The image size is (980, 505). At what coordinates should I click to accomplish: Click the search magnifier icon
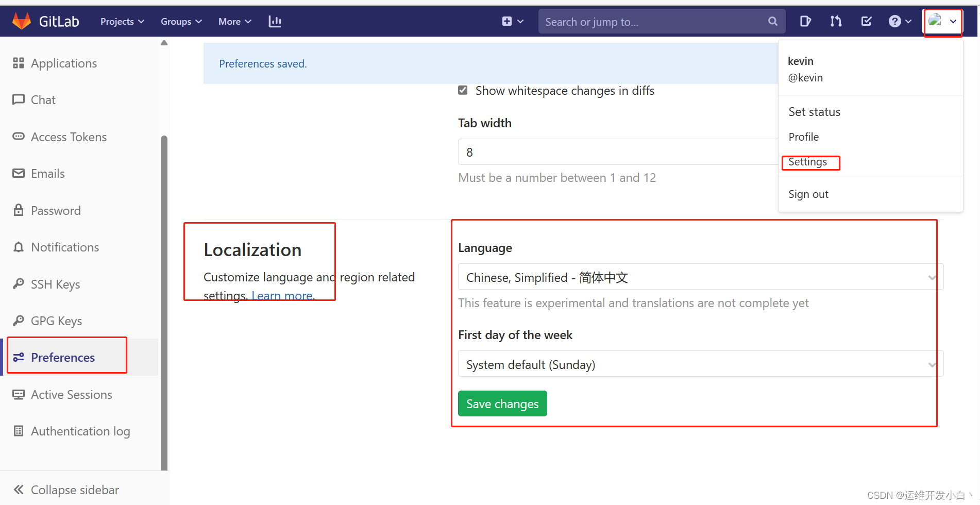pyautogui.click(x=772, y=21)
